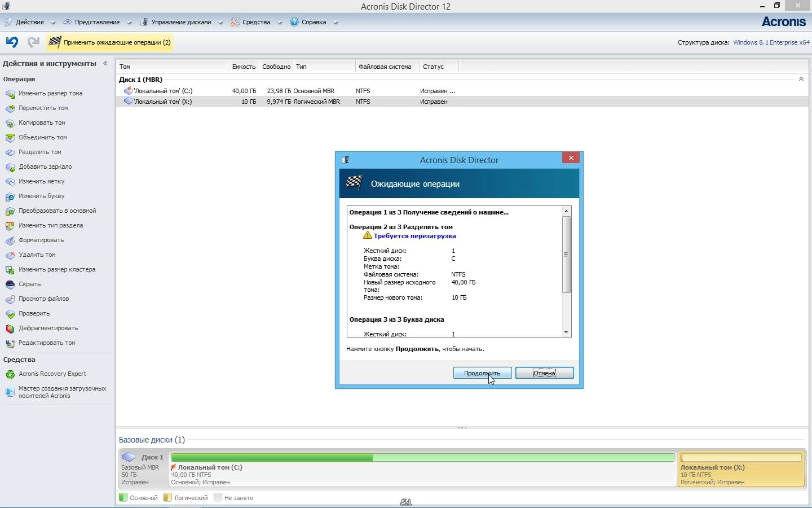Expand dropdown arrow next to 'Управление дисками'
Viewport: 812px width, 508px height.
pyautogui.click(x=220, y=23)
